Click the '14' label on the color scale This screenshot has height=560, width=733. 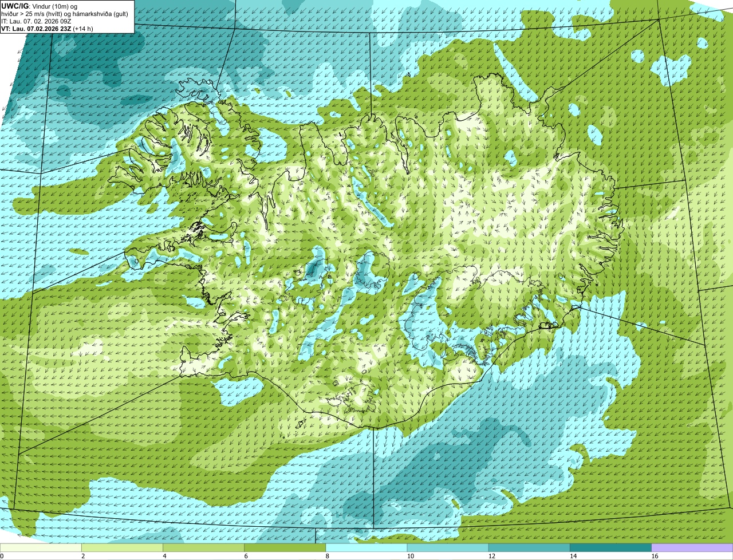point(573,556)
